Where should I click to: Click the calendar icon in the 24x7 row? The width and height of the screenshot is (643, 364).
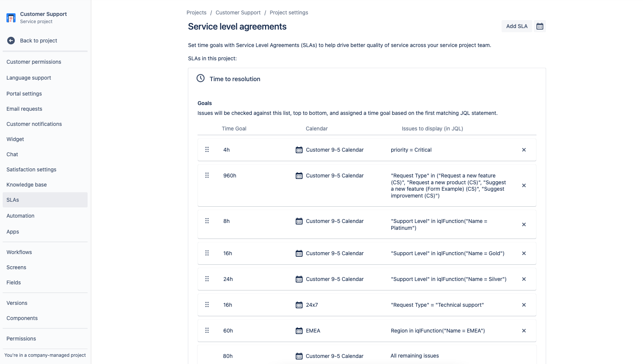click(x=299, y=304)
